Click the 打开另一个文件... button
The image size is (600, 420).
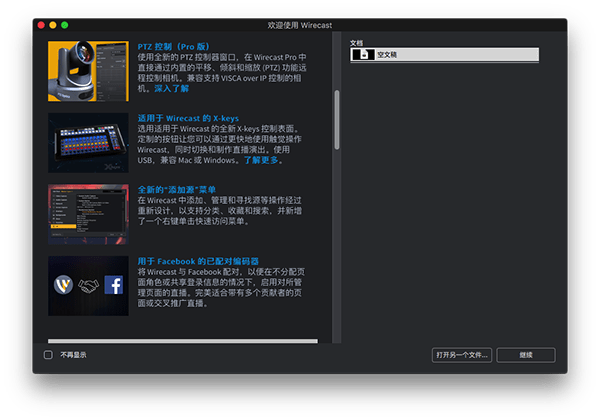(461, 355)
